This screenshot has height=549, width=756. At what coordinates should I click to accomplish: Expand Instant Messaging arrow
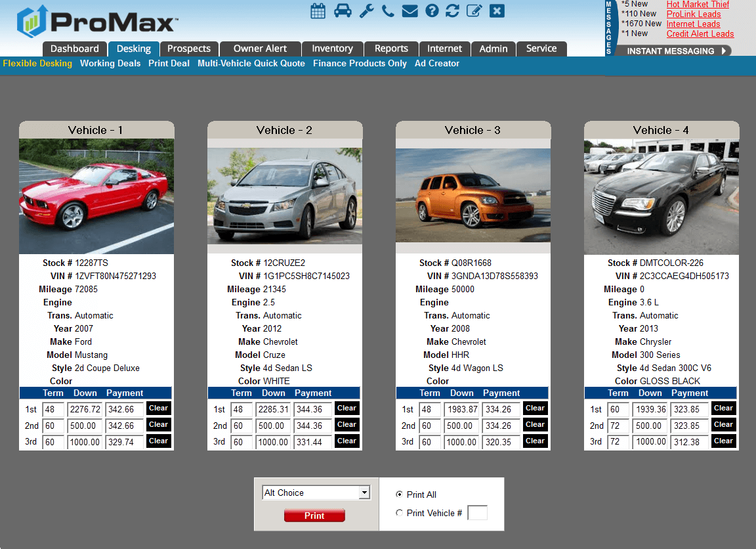724,51
